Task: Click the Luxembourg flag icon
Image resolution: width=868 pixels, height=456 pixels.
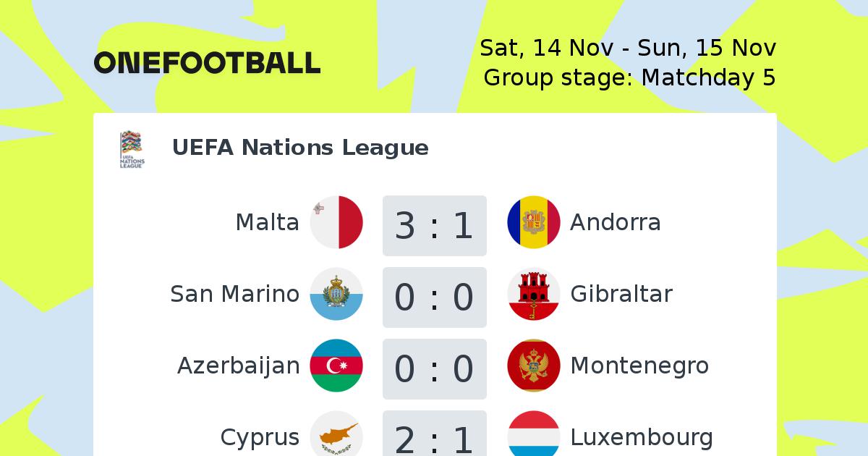Action: 534,434
